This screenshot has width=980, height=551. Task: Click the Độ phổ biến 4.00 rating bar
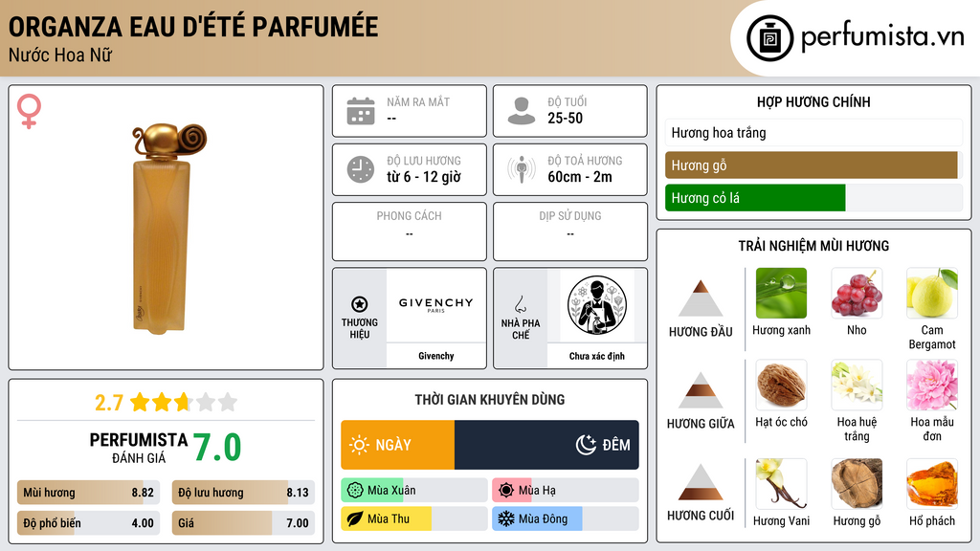coord(88,523)
